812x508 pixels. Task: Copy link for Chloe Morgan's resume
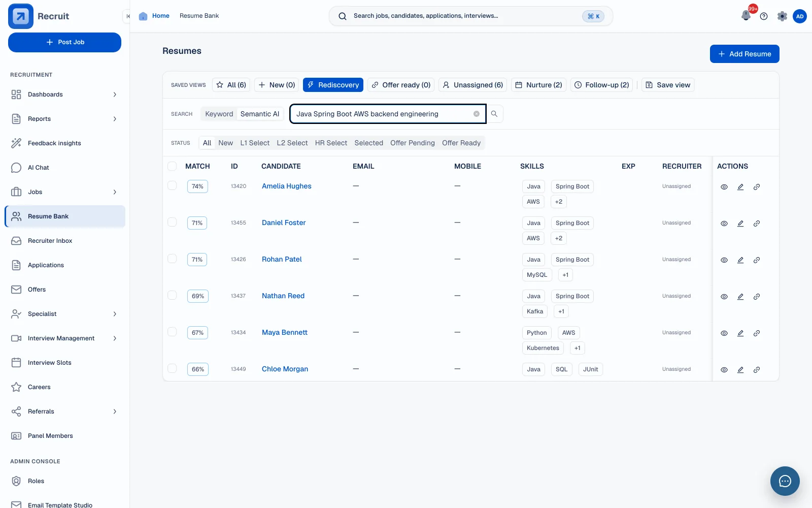757,370
